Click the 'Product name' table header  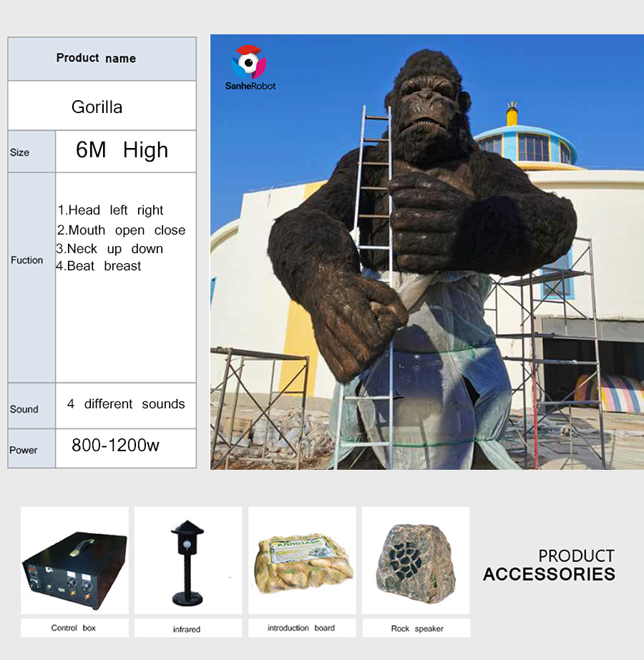(96, 58)
